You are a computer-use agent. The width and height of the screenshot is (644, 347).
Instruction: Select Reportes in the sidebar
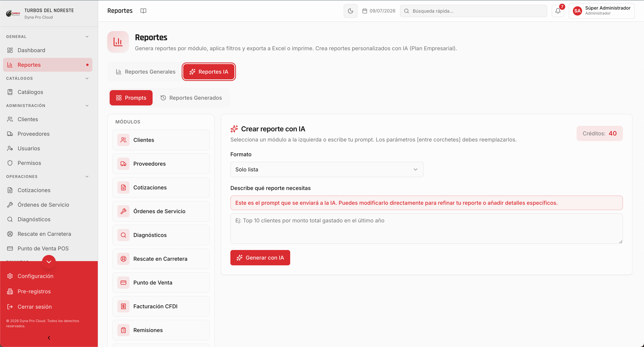48,65
